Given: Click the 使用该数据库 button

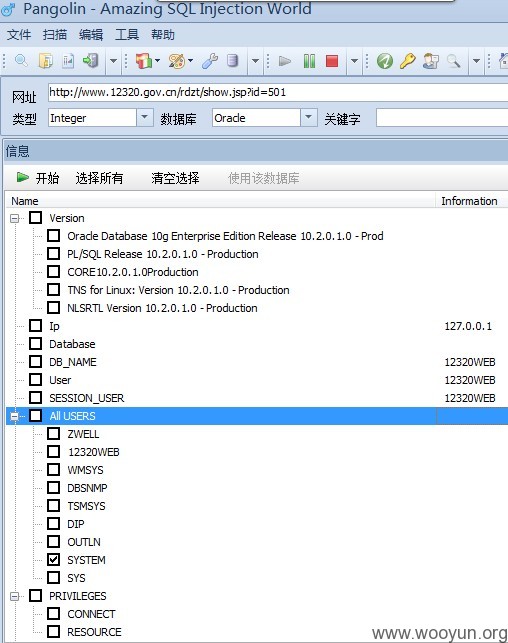Looking at the screenshot, I should pyautogui.click(x=264, y=178).
